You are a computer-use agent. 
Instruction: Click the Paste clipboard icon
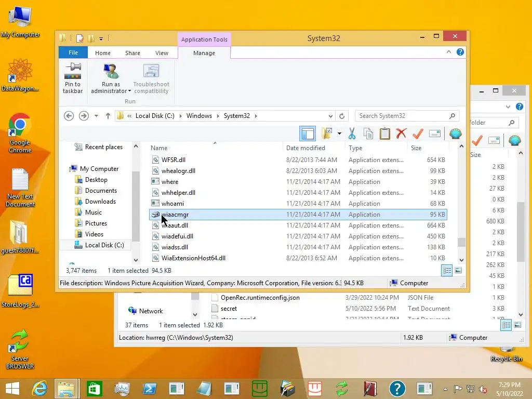pos(385,134)
